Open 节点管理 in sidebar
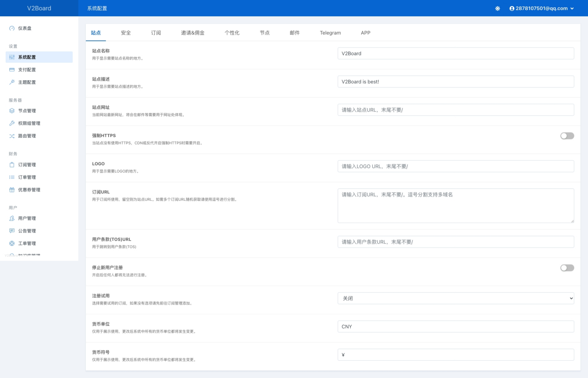The width and height of the screenshot is (588, 378). (x=39, y=111)
